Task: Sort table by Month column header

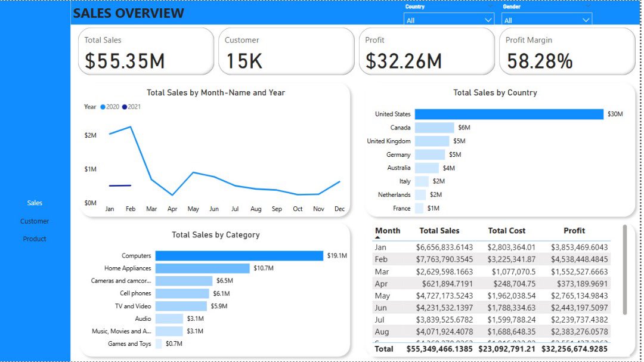Action: point(388,231)
